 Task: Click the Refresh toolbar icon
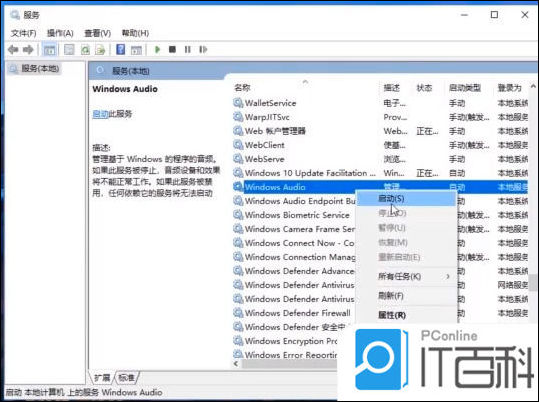[x=85, y=50]
